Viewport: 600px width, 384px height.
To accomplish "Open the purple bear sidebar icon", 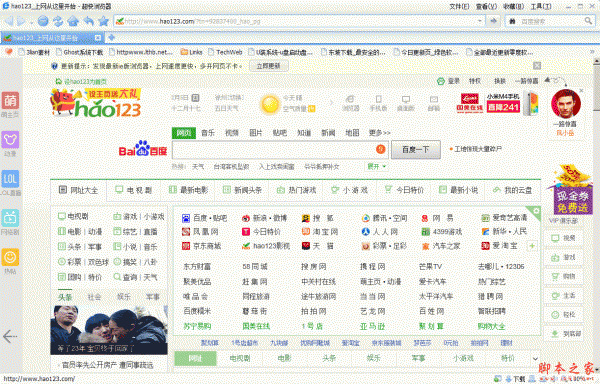I will [x=10, y=140].
